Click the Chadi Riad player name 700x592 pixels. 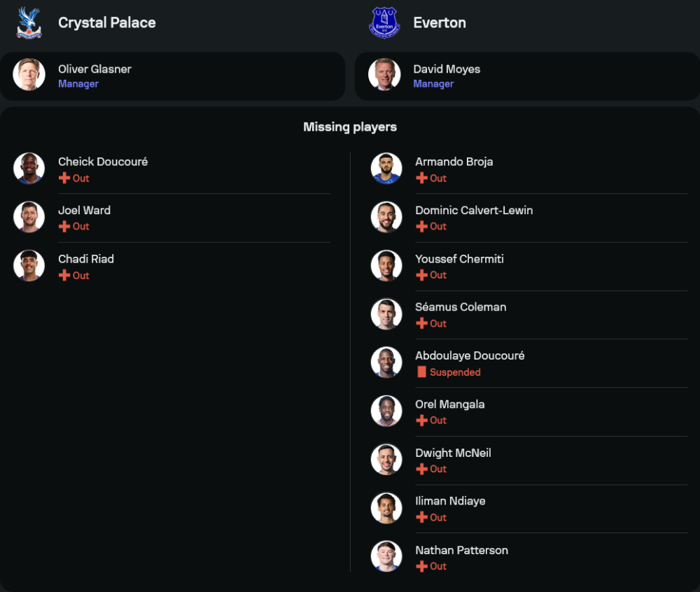(86, 259)
